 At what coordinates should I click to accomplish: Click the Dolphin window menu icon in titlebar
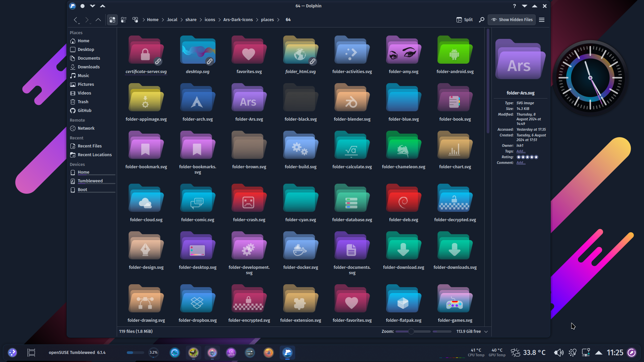[x=72, y=6]
